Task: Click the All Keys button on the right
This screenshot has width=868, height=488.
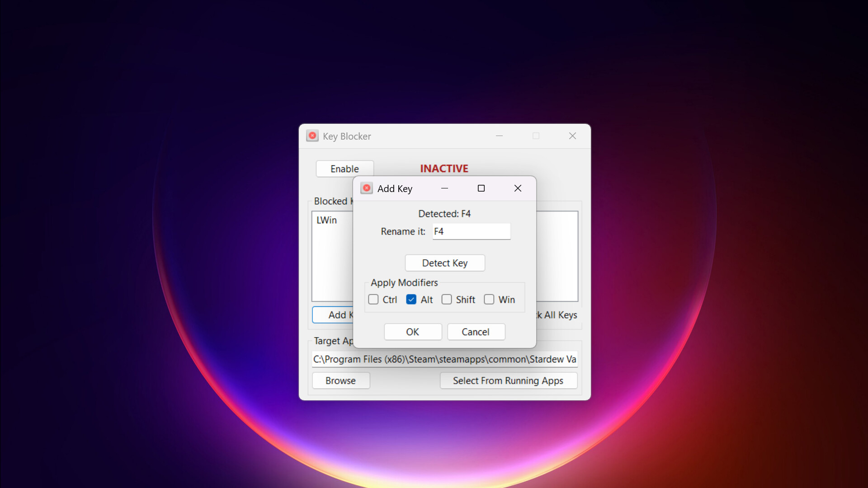Action: (x=556, y=315)
